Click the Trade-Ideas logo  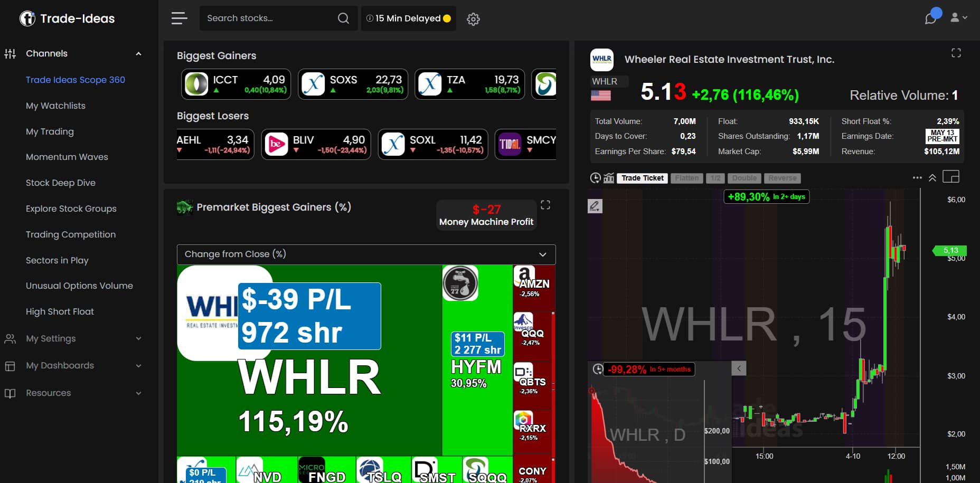click(x=67, y=18)
